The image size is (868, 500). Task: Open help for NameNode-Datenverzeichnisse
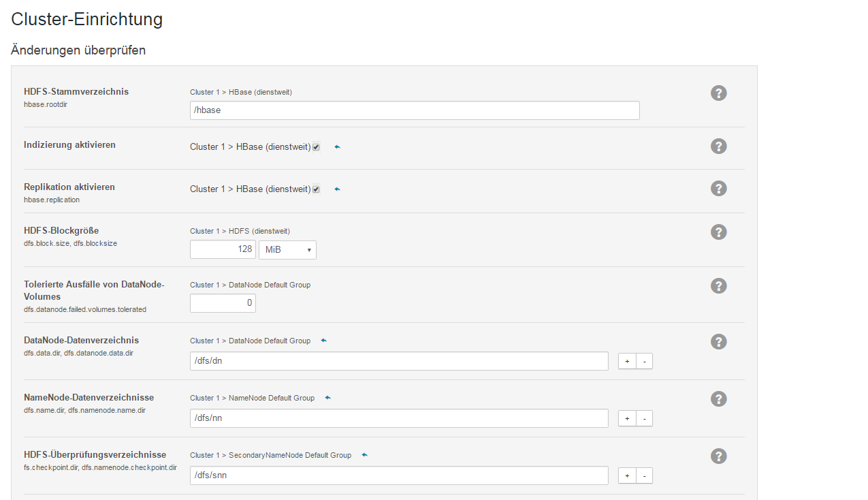[718, 399]
